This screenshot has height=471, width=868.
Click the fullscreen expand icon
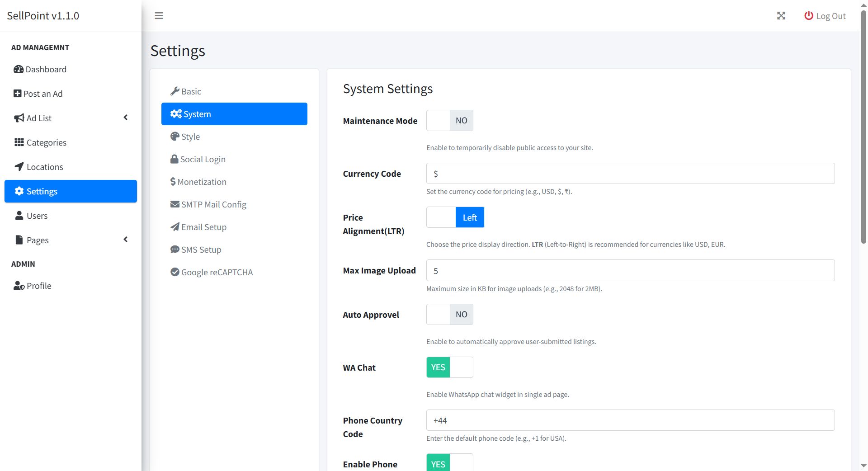pos(781,16)
